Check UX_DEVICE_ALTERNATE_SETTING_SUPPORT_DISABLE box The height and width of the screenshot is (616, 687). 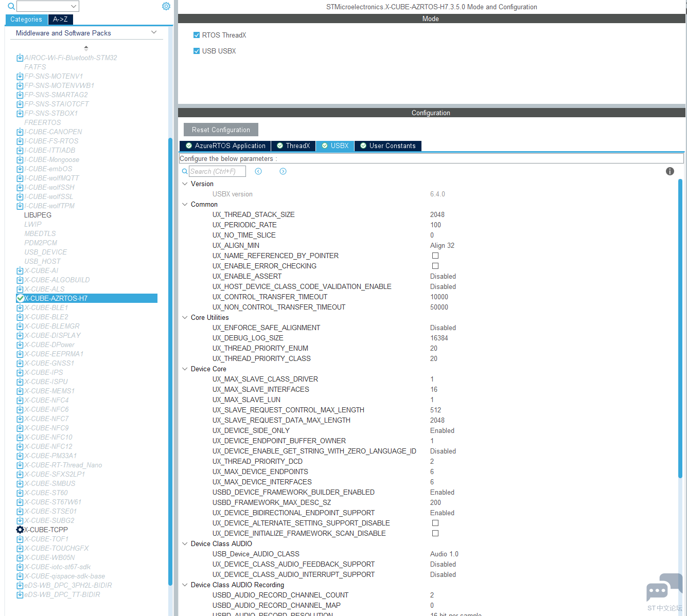(435, 523)
